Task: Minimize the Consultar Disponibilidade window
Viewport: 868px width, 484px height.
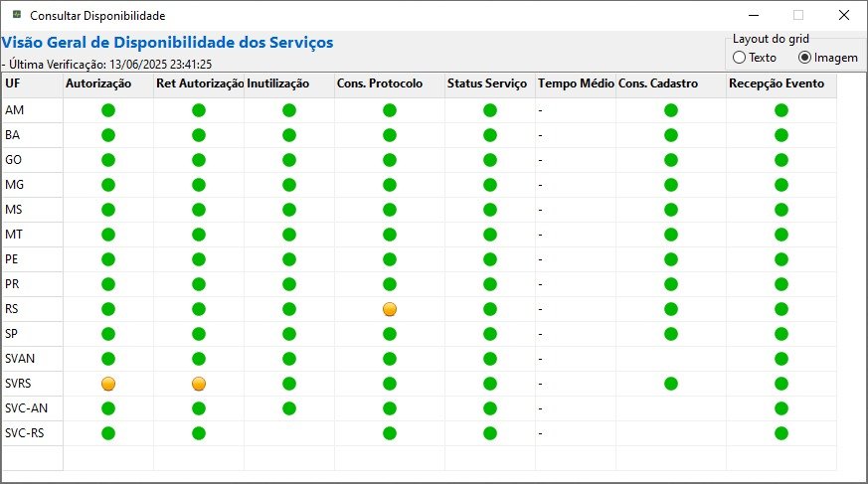Action: (754, 15)
